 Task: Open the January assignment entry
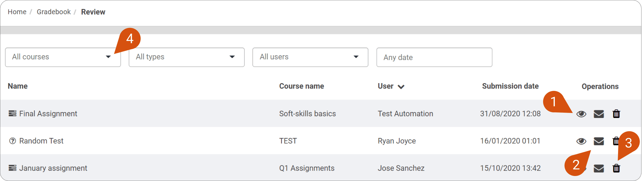[x=53, y=168]
